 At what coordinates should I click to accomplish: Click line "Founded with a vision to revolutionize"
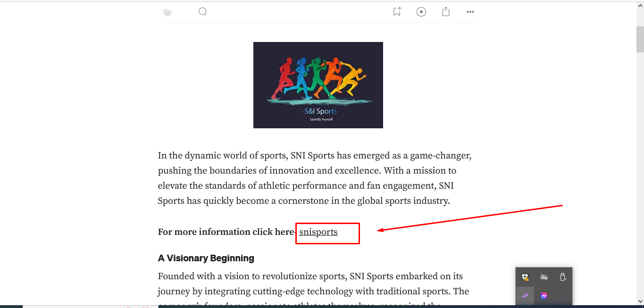[310, 276]
